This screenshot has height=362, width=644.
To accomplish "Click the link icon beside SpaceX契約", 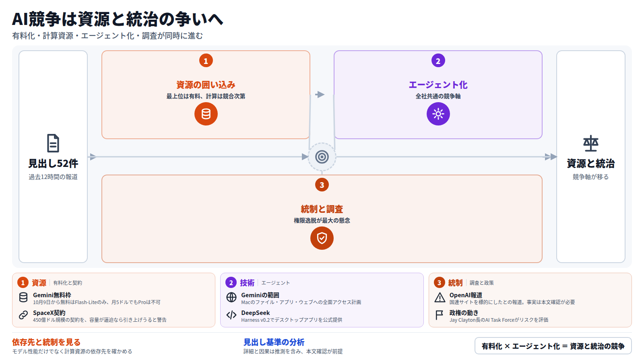I will click(23, 315).
